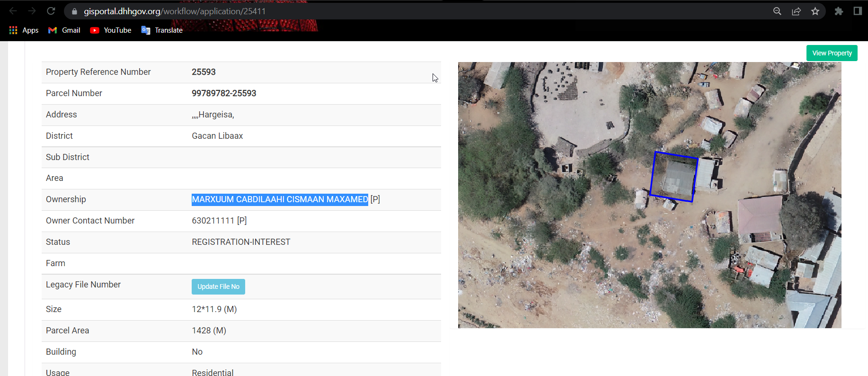
Task: Reload the page
Action: 51,11
